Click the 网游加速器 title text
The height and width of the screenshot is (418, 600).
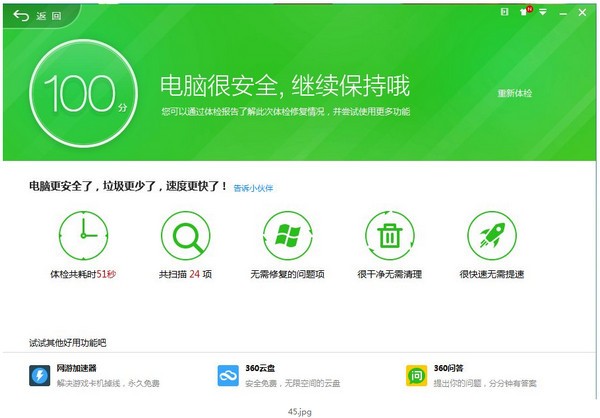76,368
